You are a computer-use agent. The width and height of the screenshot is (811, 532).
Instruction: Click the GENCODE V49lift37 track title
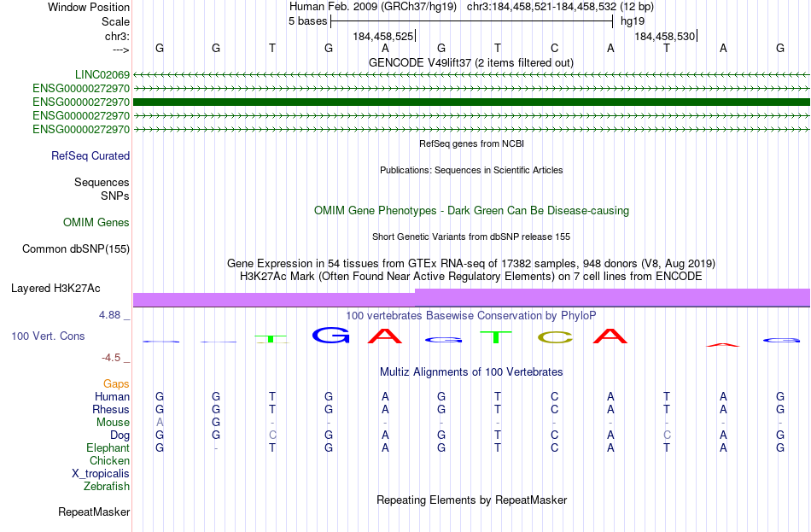(471, 63)
